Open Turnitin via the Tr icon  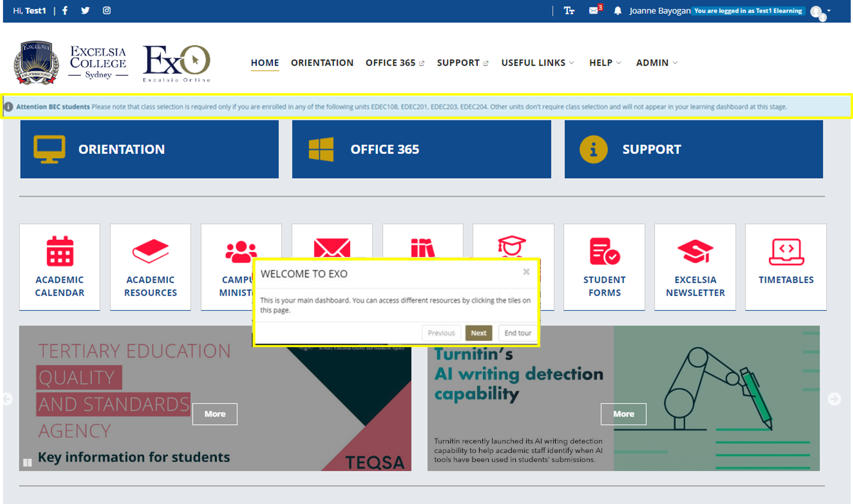(569, 10)
